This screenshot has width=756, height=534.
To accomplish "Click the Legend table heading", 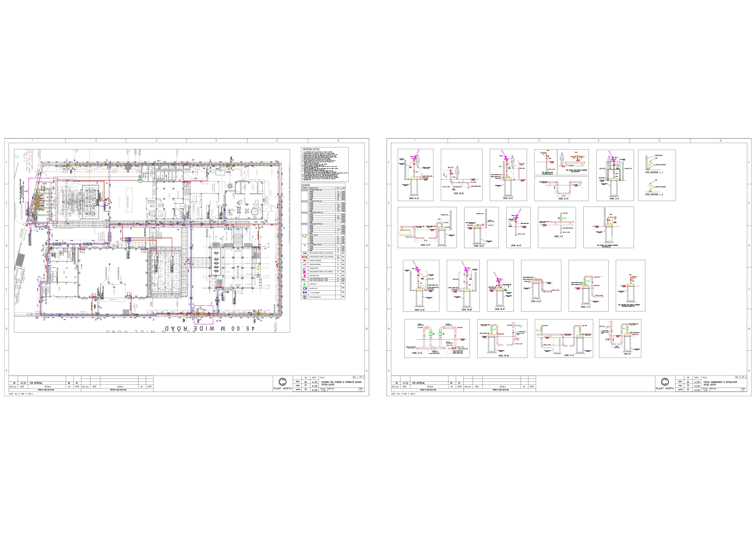I will coord(306,185).
